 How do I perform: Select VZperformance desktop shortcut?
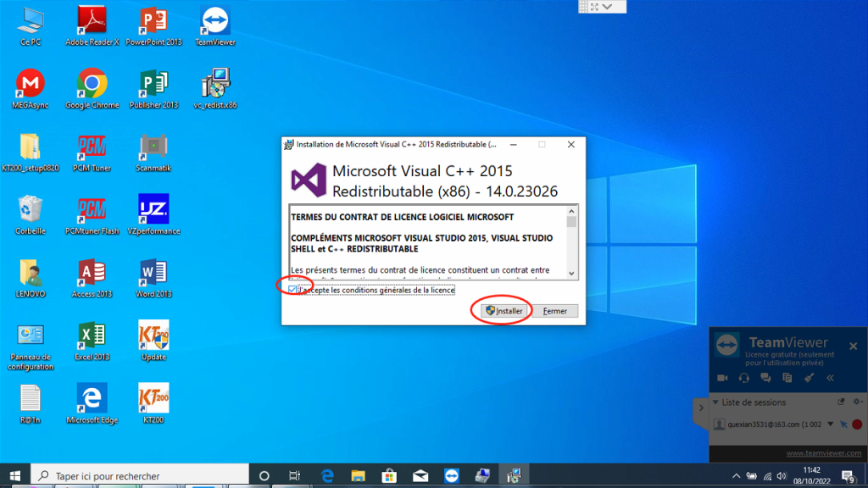[x=154, y=215]
